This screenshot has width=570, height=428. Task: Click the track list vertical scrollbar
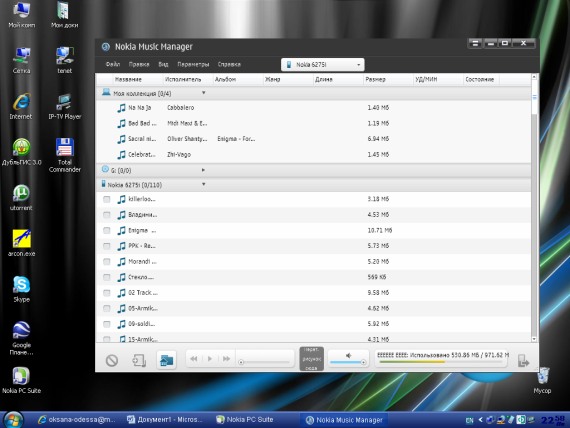[534, 207]
